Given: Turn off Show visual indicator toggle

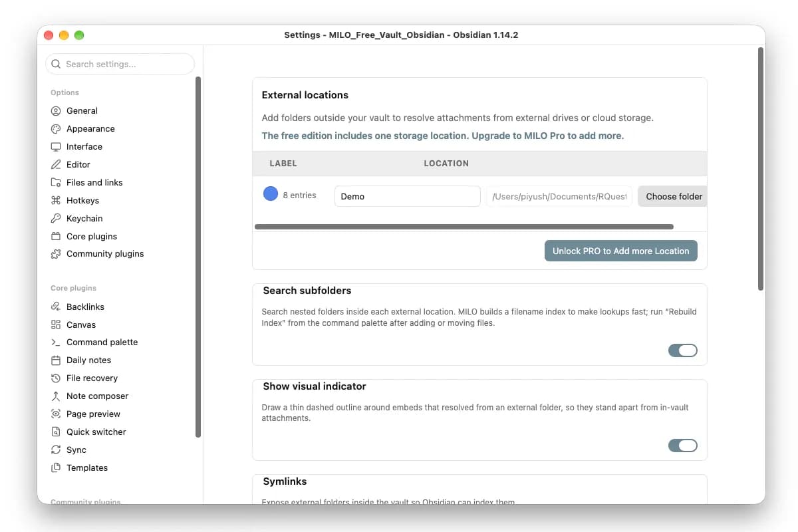Looking at the screenshot, I should tap(683, 446).
